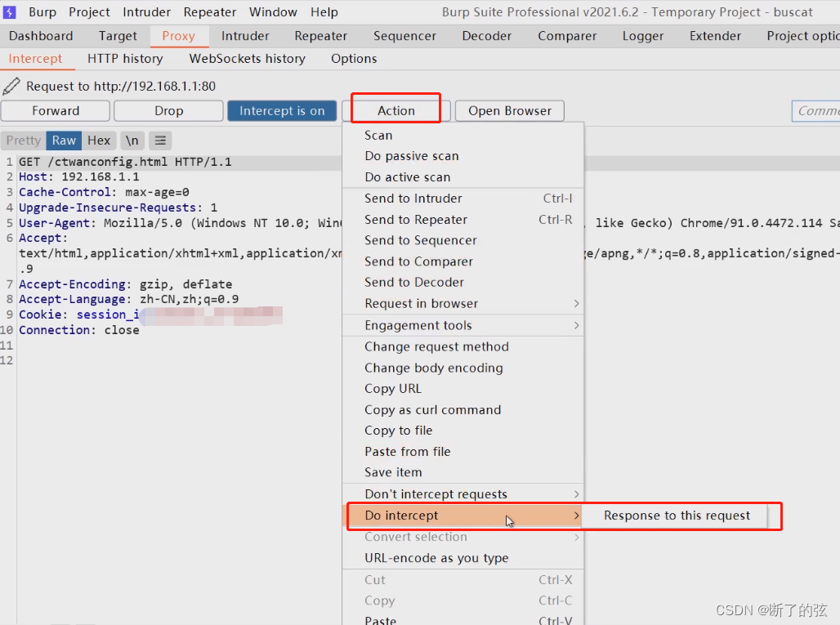Click the Host: 192.168.1.1 header line
Image resolution: width=840 pixels, height=625 pixels.
78,176
